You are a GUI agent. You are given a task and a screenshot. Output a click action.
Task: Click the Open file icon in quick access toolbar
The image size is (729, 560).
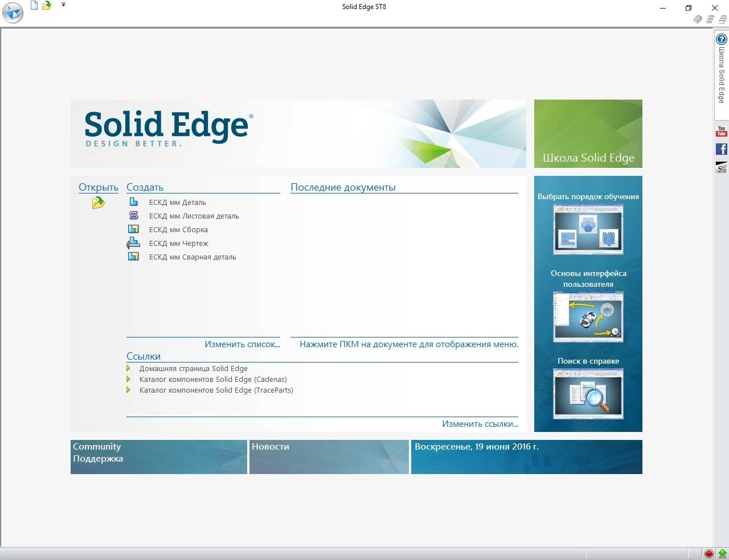[x=47, y=5]
